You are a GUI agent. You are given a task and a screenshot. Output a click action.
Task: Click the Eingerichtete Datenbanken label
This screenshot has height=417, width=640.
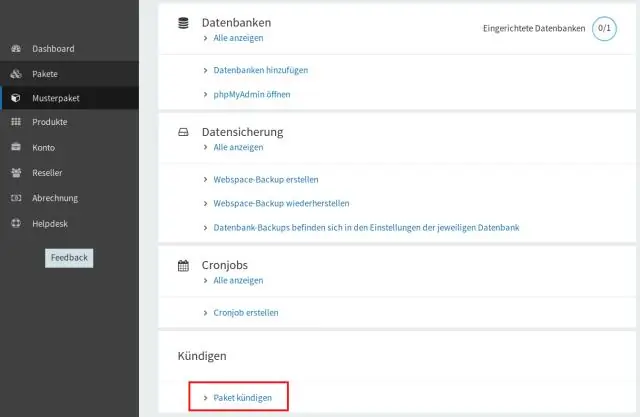(534, 28)
